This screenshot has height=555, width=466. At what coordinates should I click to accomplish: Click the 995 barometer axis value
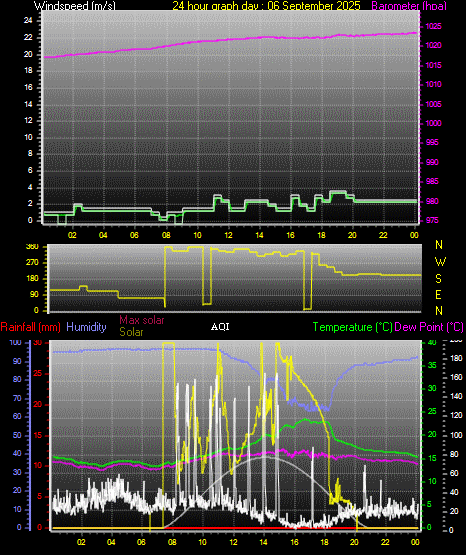coord(432,143)
